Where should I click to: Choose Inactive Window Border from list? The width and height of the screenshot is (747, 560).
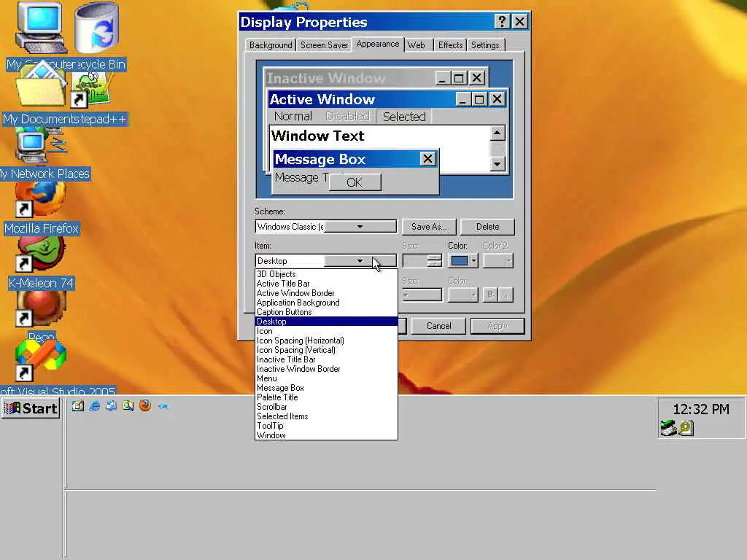coord(326,368)
